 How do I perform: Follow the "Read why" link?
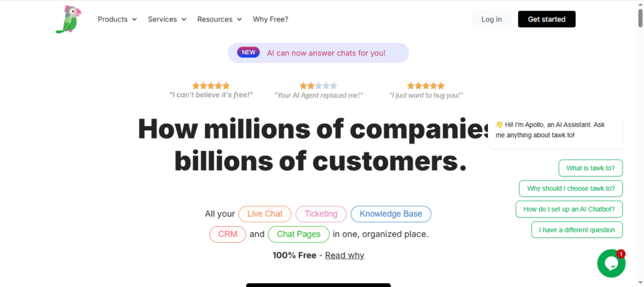[345, 256]
